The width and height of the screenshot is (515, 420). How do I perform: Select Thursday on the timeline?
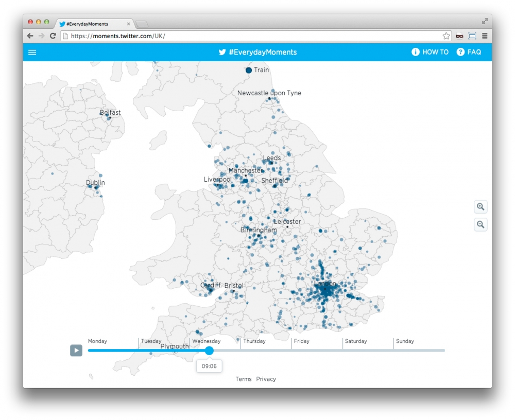click(254, 341)
